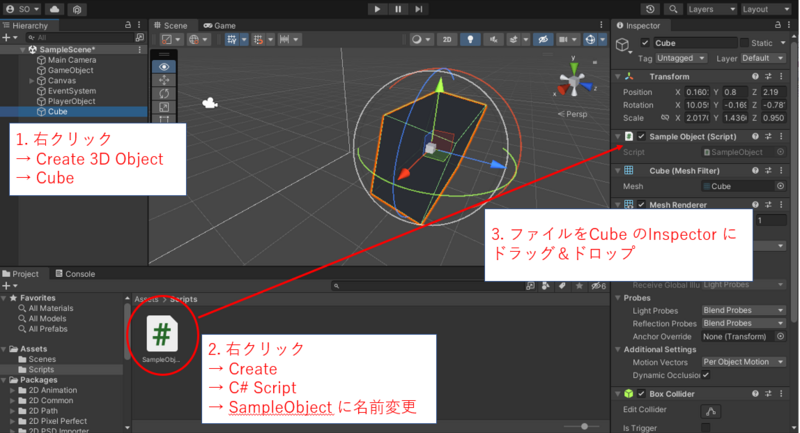
Task: Open the Console tab
Action: pyautogui.click(x=75, y=274)
